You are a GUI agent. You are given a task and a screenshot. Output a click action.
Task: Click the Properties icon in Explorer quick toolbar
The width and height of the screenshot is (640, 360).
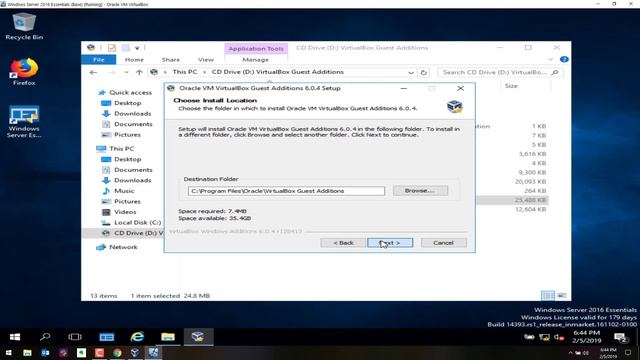tap(111, 48)
